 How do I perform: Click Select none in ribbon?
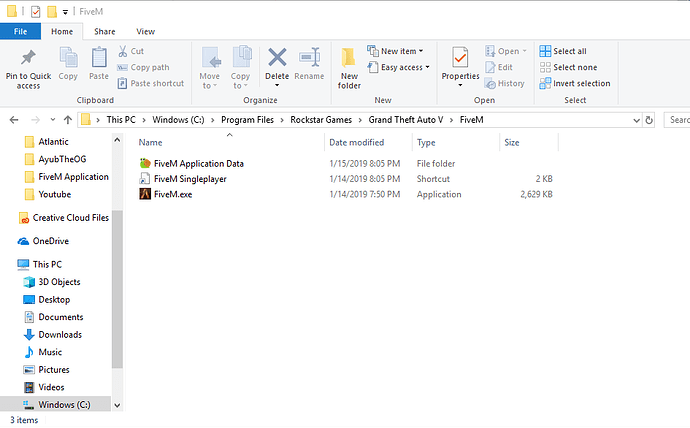(569, 67)
